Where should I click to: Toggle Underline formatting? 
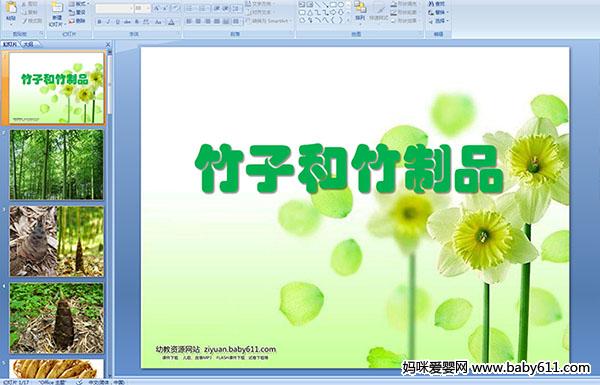click(x=117, y=22)
